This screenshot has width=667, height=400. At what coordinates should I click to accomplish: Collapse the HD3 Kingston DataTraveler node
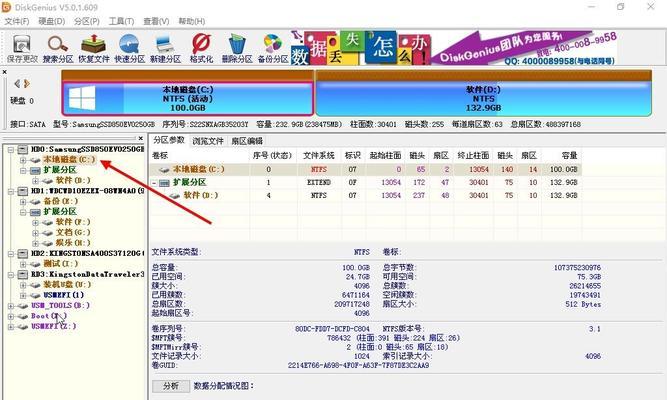[x=11, y=274]
